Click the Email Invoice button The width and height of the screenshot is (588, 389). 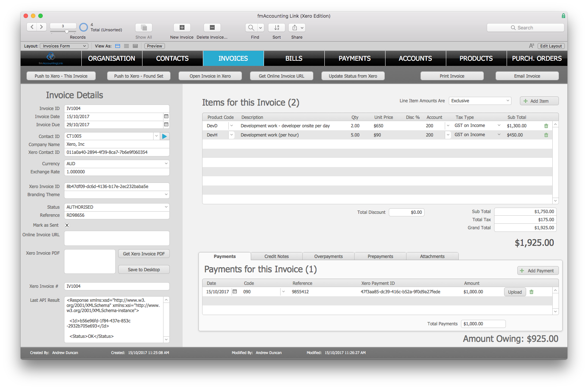527,76
